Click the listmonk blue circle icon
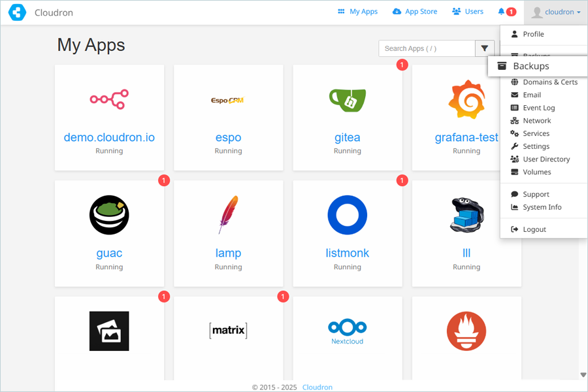Image resolution: width=588 pixels, height=392 pixels. [x=348, y=215]
